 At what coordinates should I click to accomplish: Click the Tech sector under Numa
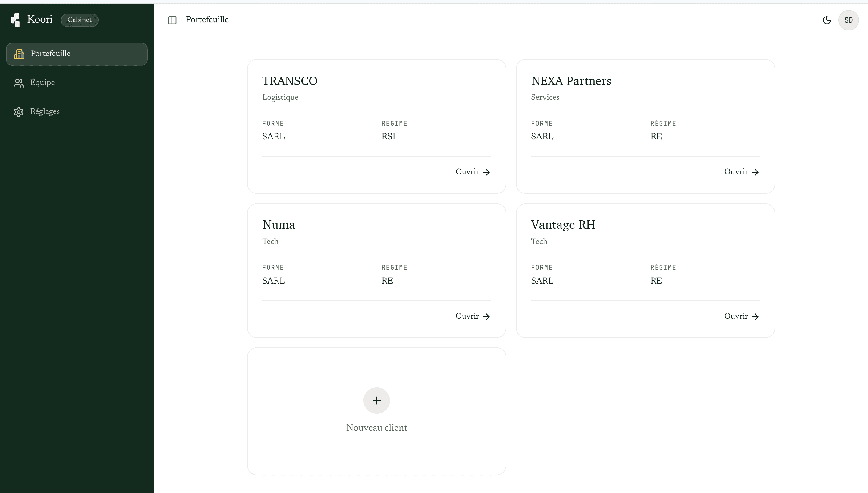270,242
